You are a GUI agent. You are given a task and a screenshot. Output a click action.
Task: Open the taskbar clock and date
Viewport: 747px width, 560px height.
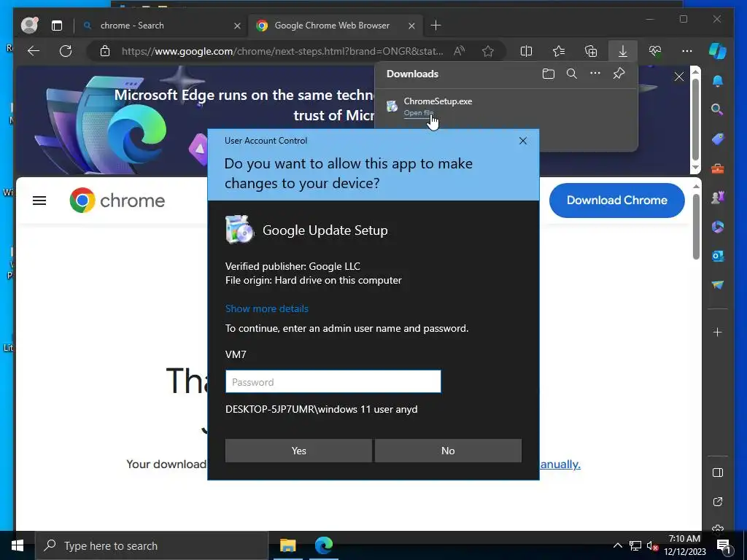[x=684, y=545]
